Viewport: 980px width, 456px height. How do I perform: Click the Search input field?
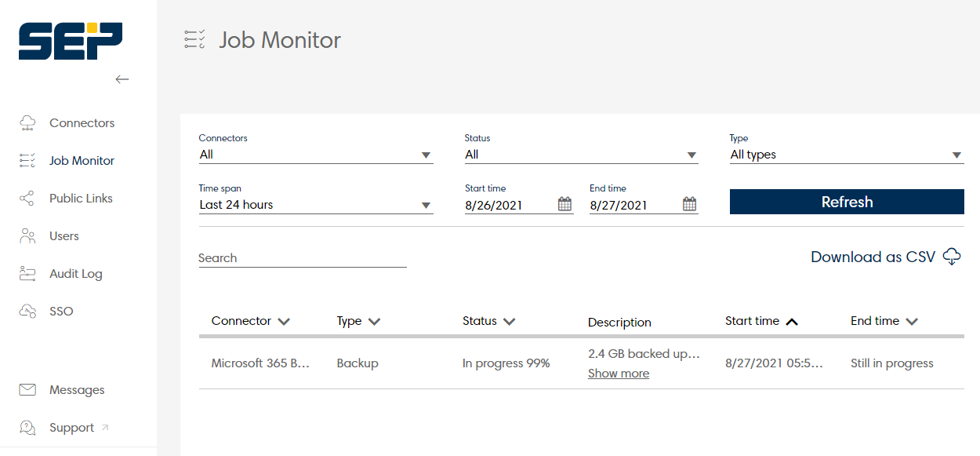pos(303,257)
